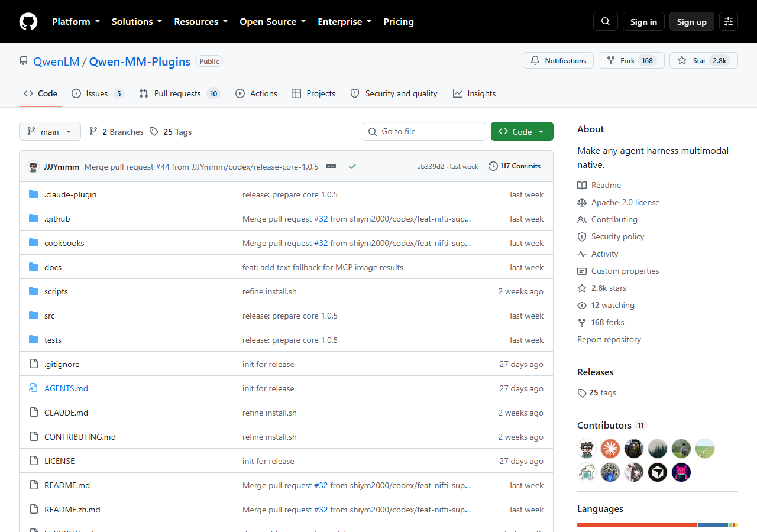Click the scale icon for Apache-2.0 license
This screenshot has width=757, height=532.
click(x=582, y=202)
